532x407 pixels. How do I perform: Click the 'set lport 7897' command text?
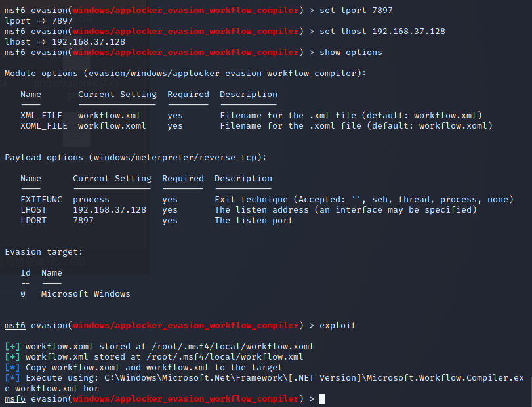point(356,11)
